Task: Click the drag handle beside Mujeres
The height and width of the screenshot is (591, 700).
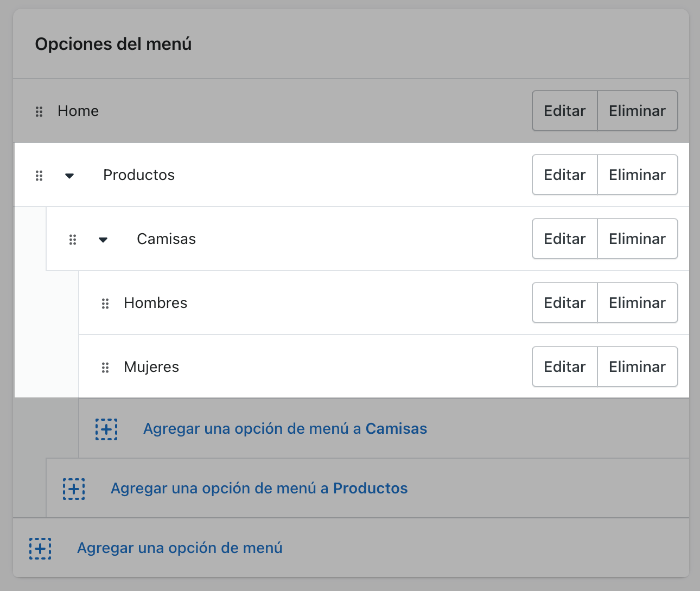Action: point(105,368)
